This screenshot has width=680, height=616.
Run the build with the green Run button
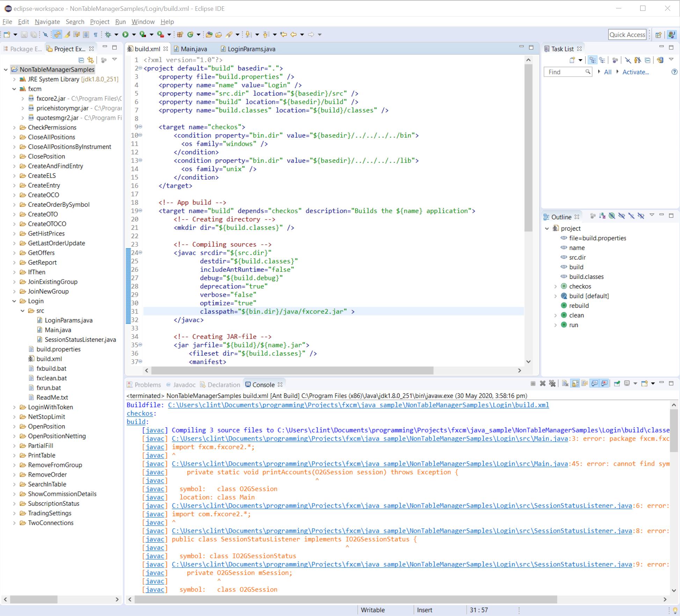click(125, 35)
